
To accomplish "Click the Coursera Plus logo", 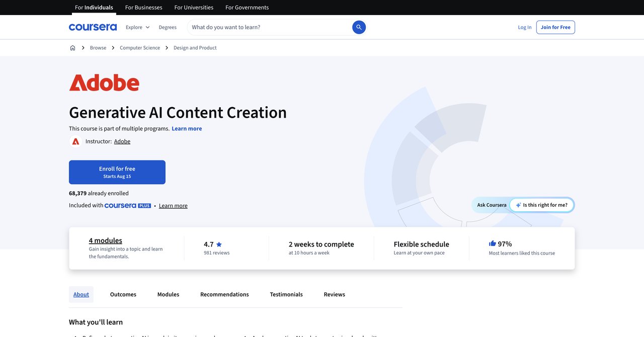I will pyautogui.click(x=128, y=206).
